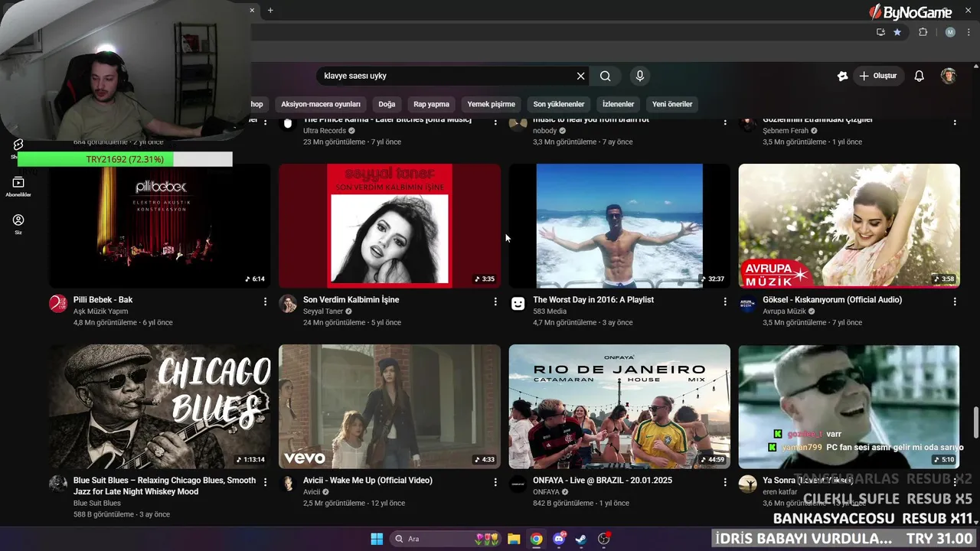Open options for The Prince Karma video
The width and height of the screenshot is (980, 551).
click(x=495, y=122)
